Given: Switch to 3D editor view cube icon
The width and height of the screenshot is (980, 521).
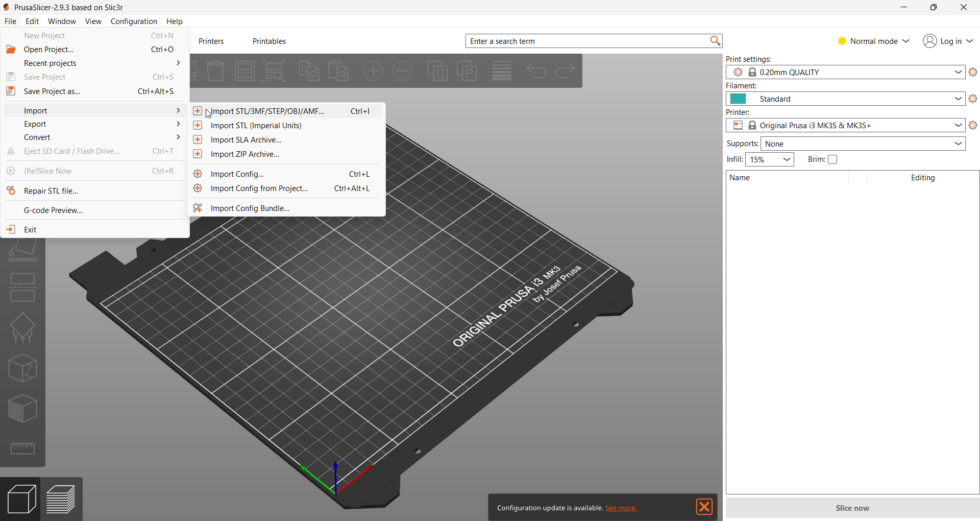Looking at the screenshot, I should pos(21,499).
